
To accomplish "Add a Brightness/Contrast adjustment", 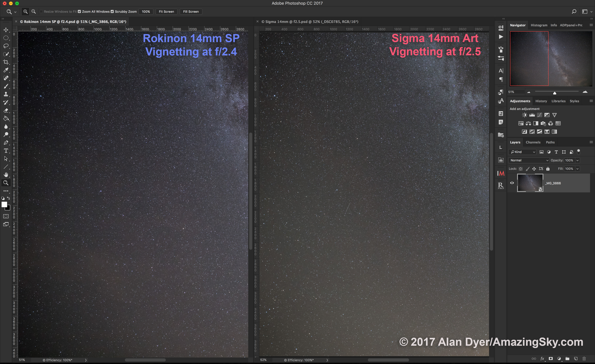I will point(524,115).
